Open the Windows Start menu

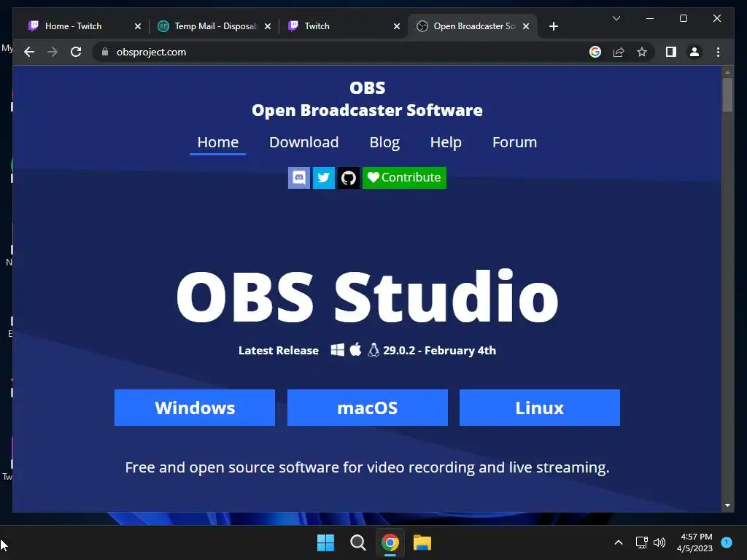pos(326,542)
